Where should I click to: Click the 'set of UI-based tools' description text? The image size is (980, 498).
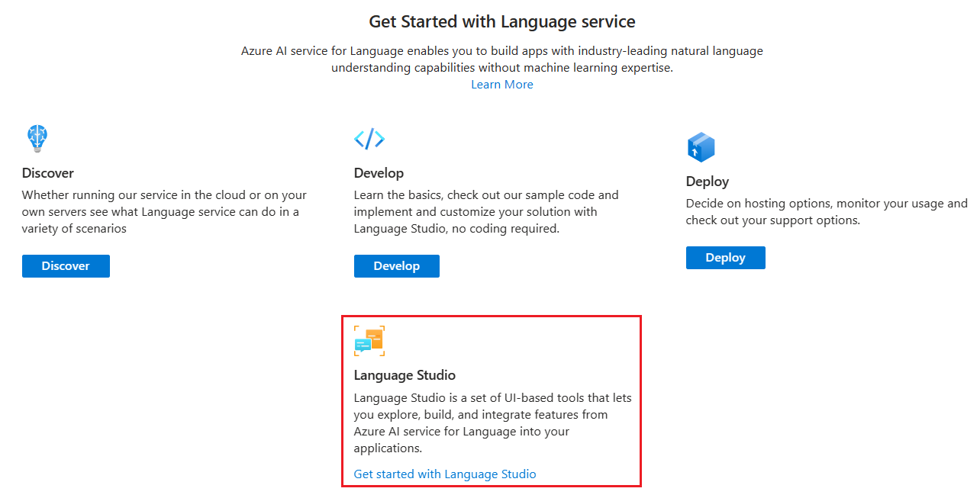493,423
